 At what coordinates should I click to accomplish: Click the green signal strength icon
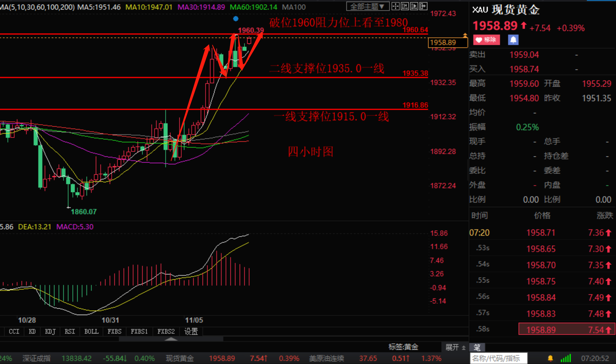[566, 358]
